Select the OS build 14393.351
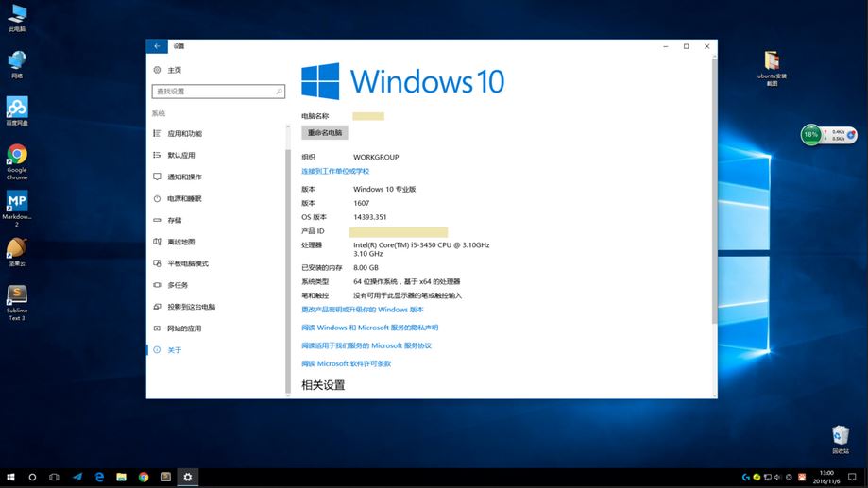This screenshot has height=488, width=868. [370, 217]
